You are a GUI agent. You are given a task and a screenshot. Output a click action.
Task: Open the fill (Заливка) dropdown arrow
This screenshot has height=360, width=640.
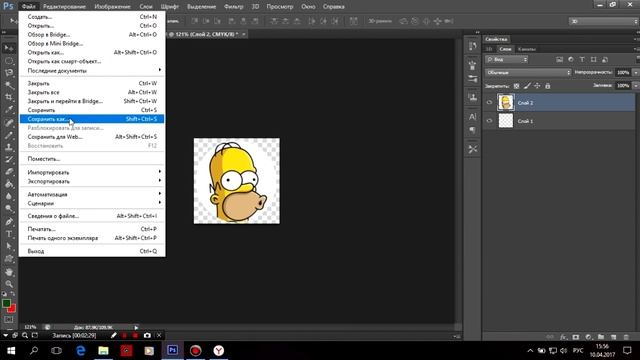click(635, 86)
